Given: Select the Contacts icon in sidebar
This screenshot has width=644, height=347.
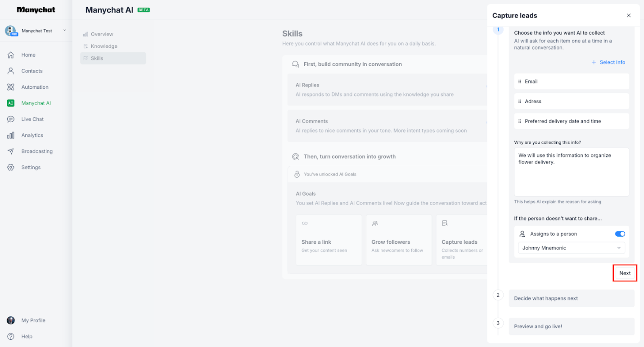Looking at the screenshot, I should (x=32, y=71).
